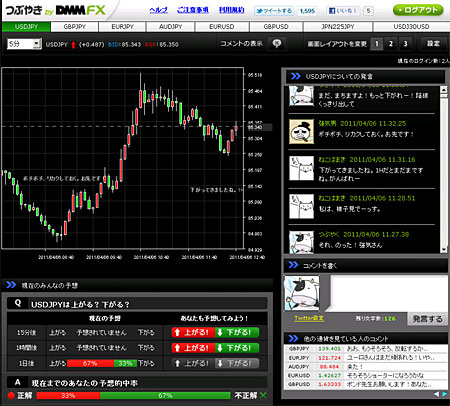Switch to the USDJ30USD tab
450x406 pixels.
click(x=411, y=27)
